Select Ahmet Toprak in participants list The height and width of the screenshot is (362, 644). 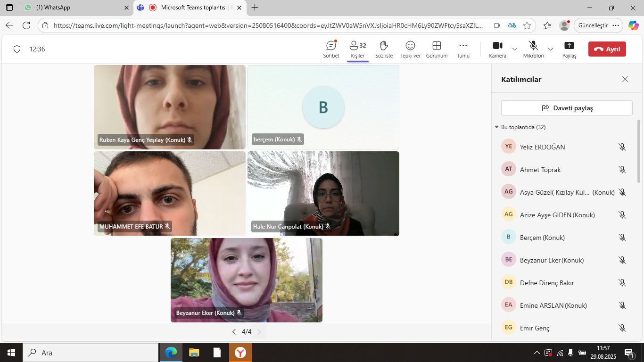coord(540,170)
